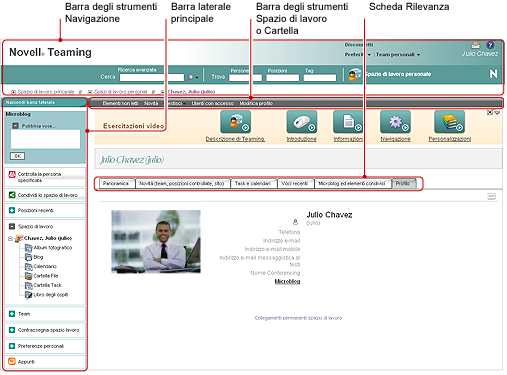Collapse the Chavez, Julio tree node
Image resolution: width=507 pixels, height=375 pixels.
pos(10,238)
